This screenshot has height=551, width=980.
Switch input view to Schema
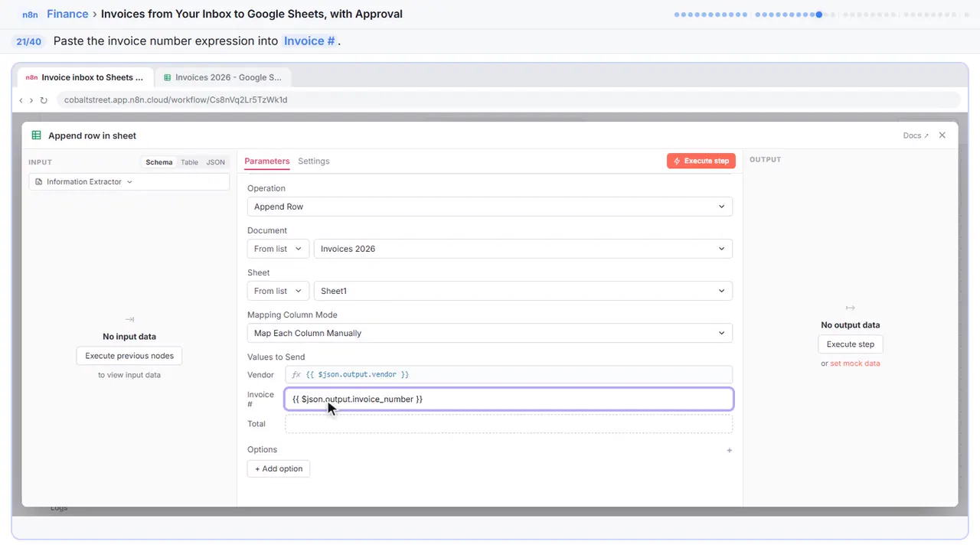click(159, 162)
